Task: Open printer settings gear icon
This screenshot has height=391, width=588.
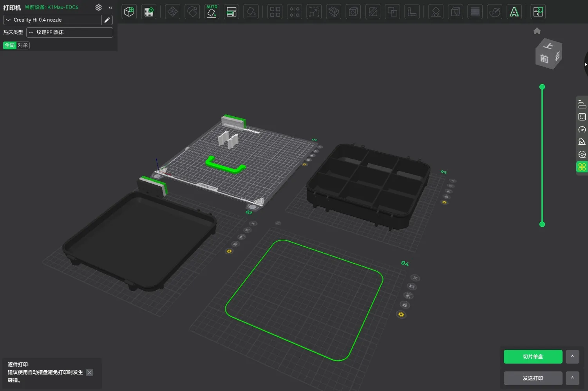Action: pyautogui.click(x=98, y=7)
